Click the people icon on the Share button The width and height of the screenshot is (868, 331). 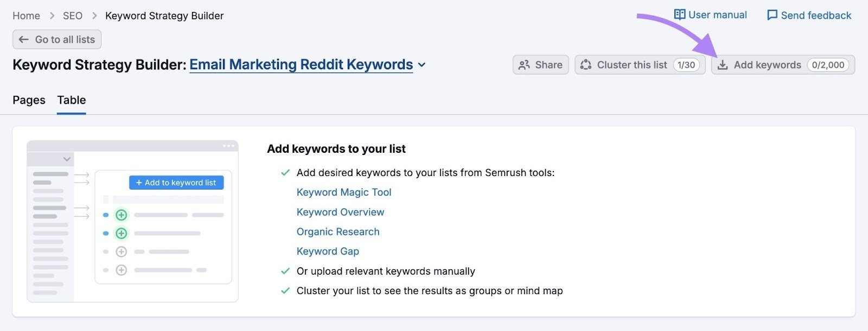(x=524, y=64)
